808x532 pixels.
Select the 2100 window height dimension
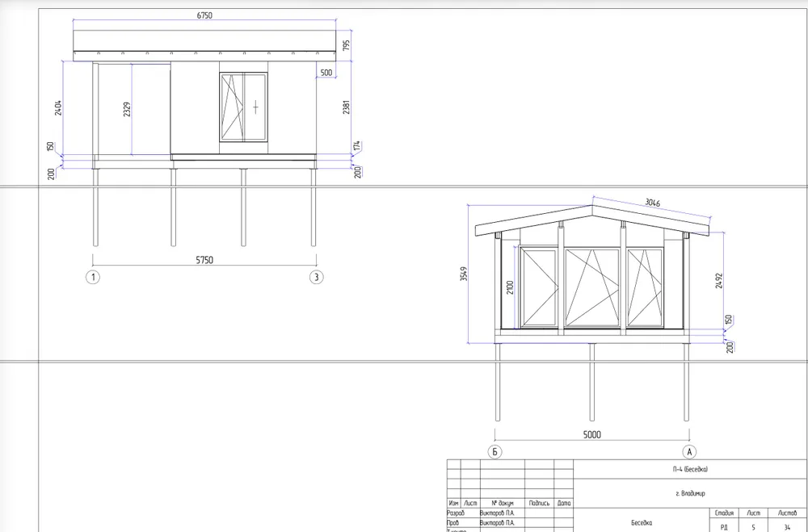pos(510,287)
